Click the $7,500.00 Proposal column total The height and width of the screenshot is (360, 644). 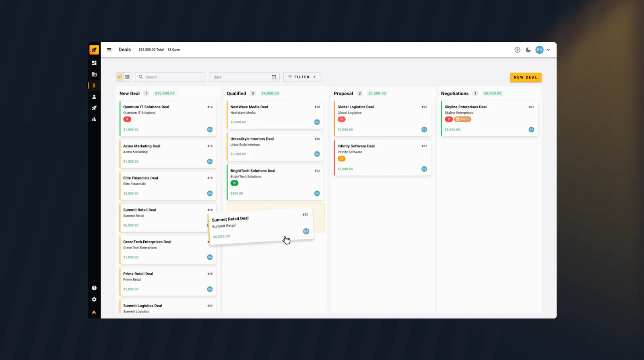tap(377, 93)
